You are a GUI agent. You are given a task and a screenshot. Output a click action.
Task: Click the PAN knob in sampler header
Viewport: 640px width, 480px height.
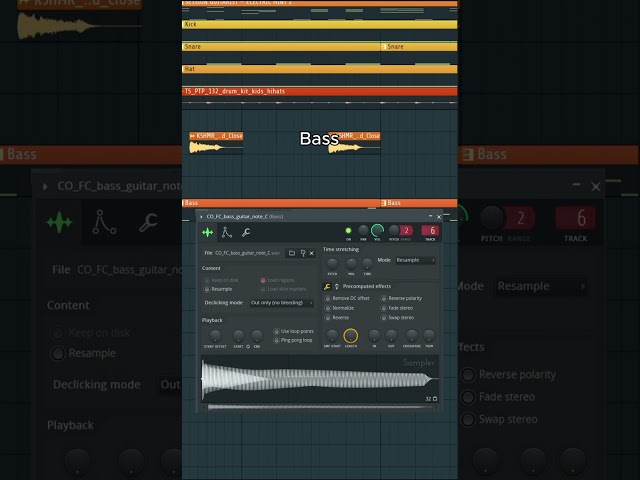[x=363, y=231]
